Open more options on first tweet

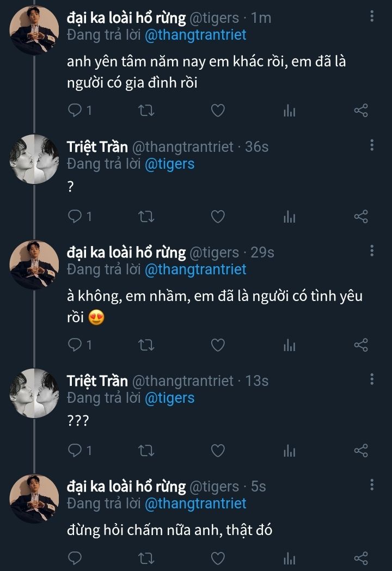372,16
